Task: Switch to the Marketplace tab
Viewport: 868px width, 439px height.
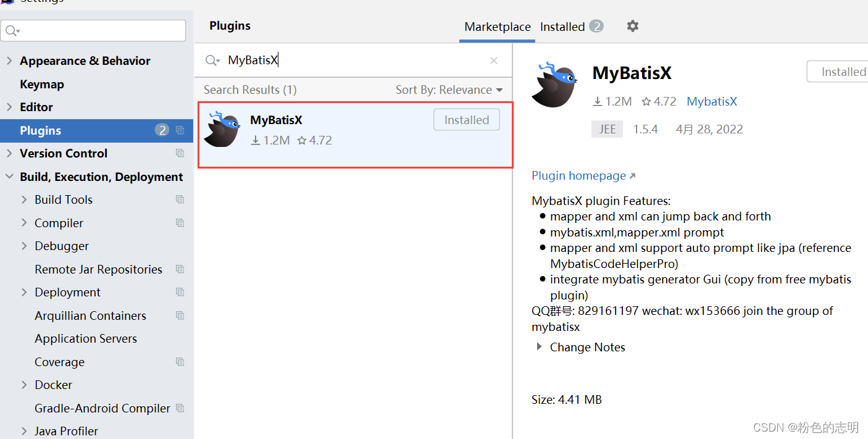Action: [x=498, y=27]
